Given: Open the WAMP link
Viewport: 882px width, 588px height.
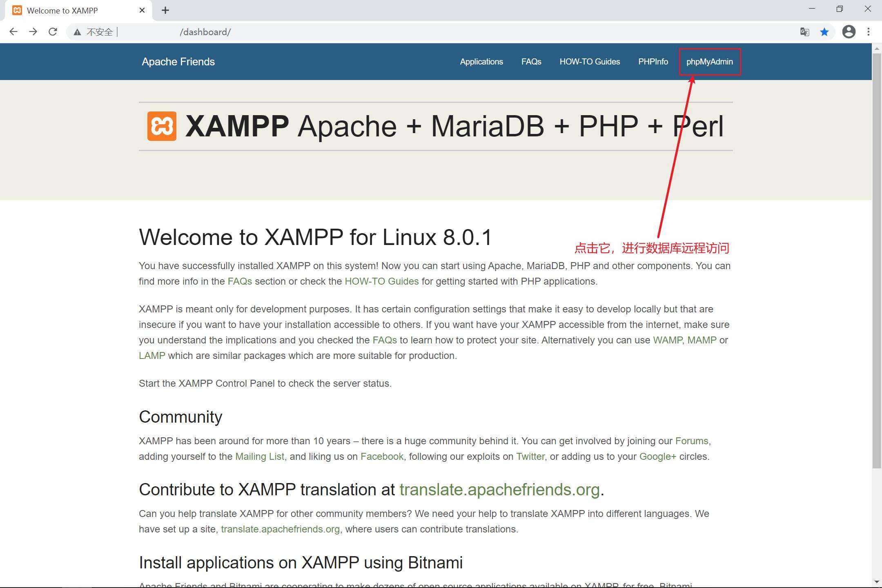Looking at the screenshot, I should pyautogui.click(x=668, y=340).
